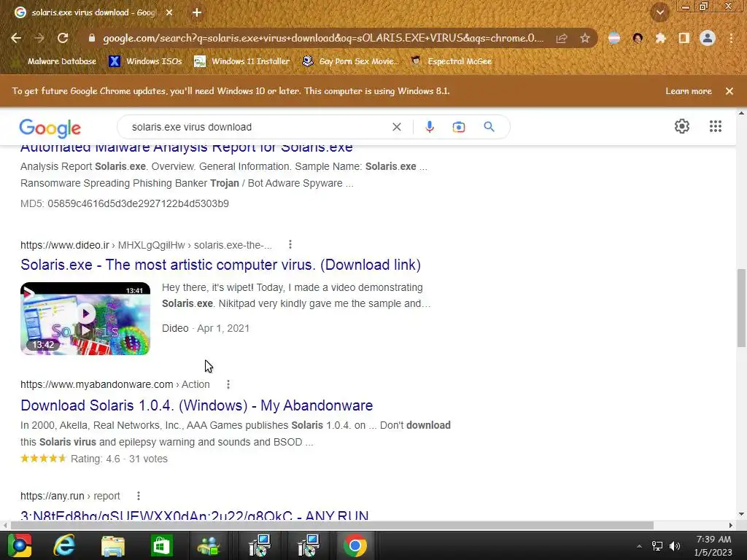Open Automated Malware Analysis Report result

(x=186, y=147)
